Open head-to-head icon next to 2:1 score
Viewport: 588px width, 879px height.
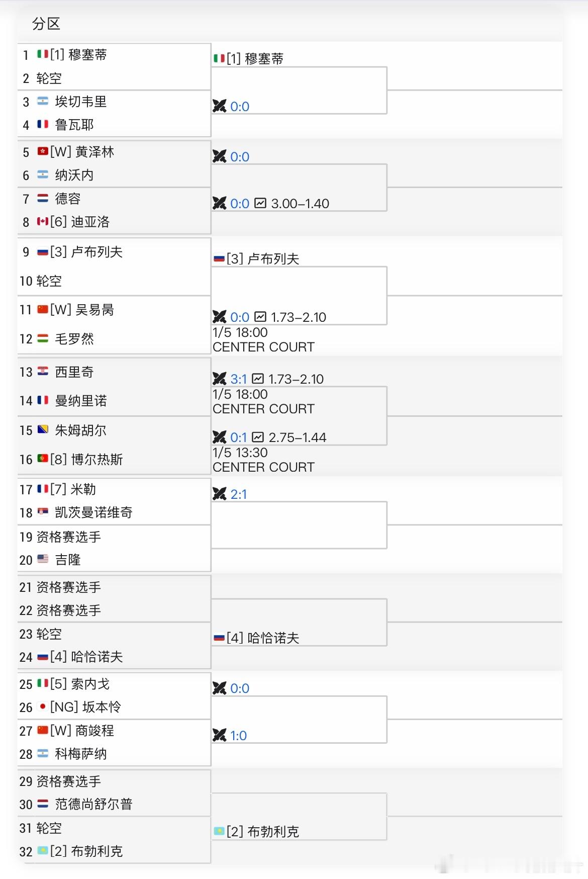coord(219,494)
